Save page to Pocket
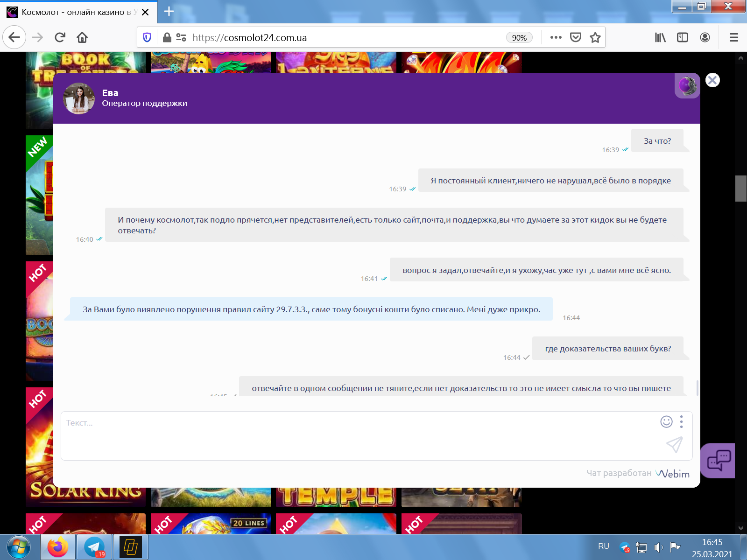The width and height of the screenshot is (747, 560). tap(576, 37)
